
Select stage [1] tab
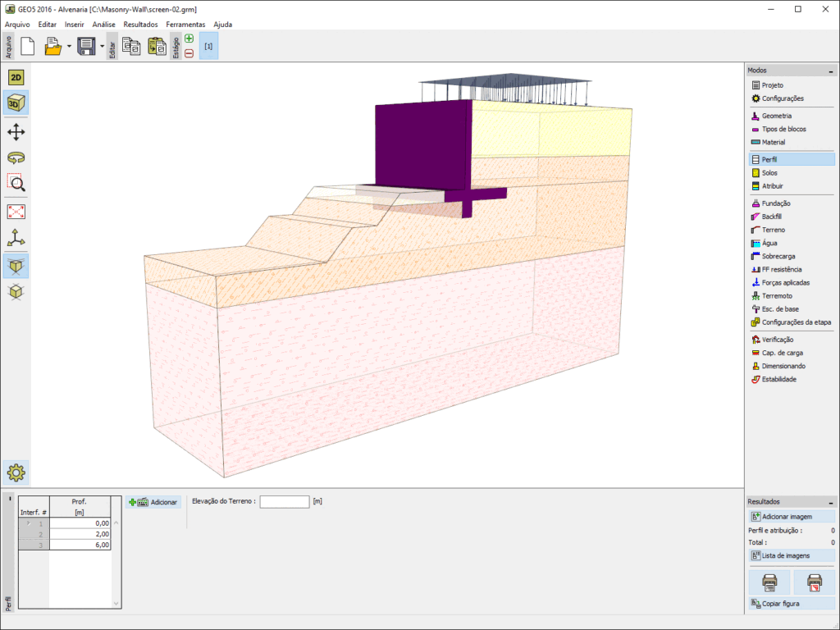(x=208, y=46)
